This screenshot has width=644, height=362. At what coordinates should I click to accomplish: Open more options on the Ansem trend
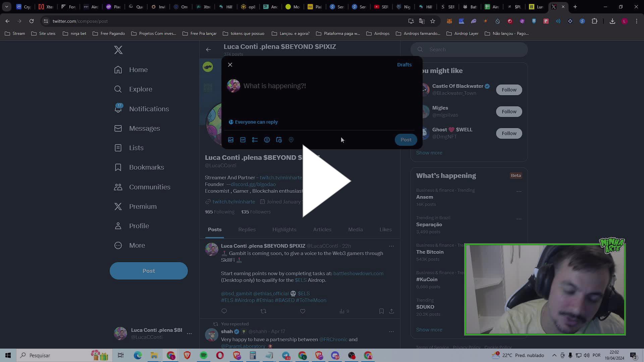point(519,191)
